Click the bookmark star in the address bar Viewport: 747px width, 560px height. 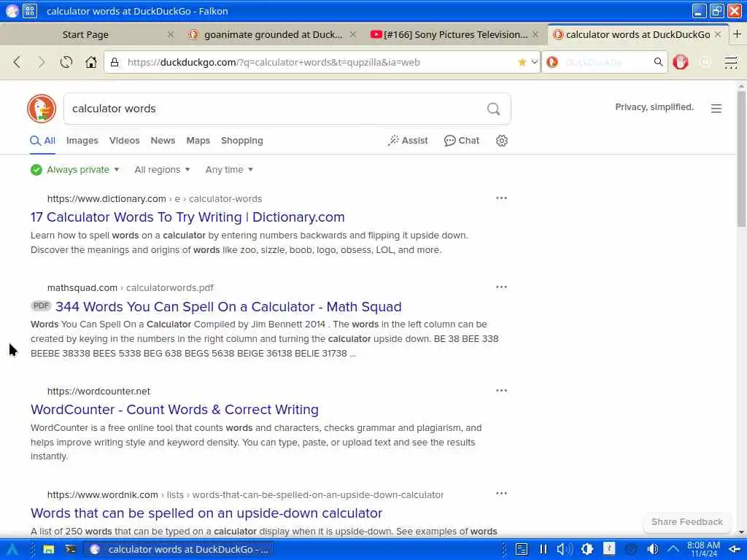(x=522, y=63)
